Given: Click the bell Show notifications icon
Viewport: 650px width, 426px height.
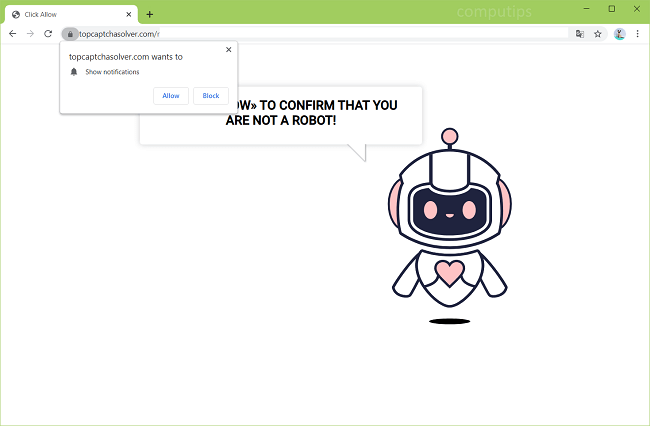Looking at the screenshot, I should (74, 72).
